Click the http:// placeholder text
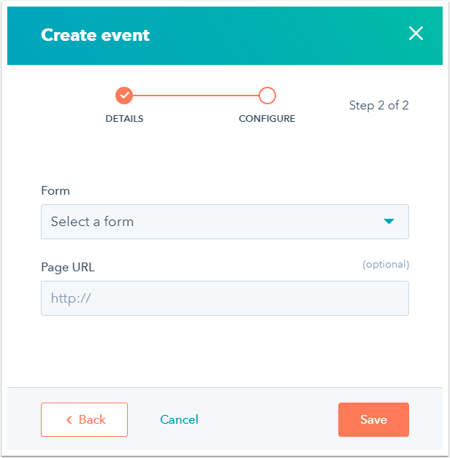450x458 pixels. [x=71, y=298]
